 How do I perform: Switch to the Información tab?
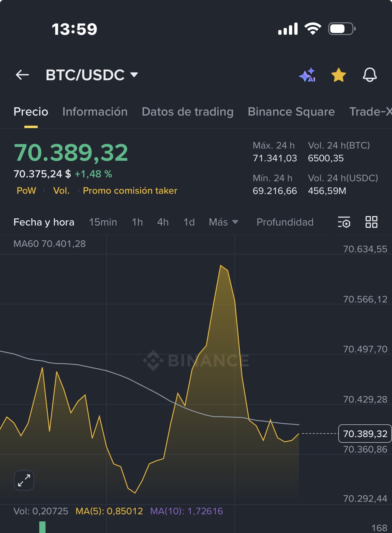pos(95,112)
